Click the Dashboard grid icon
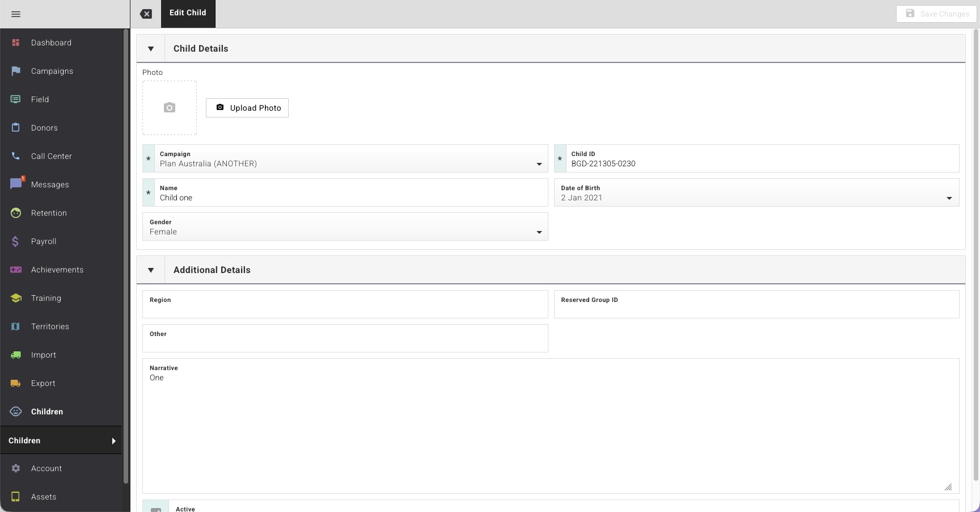Viewport: 980px width, 512px height. click(x=16, y=43)
